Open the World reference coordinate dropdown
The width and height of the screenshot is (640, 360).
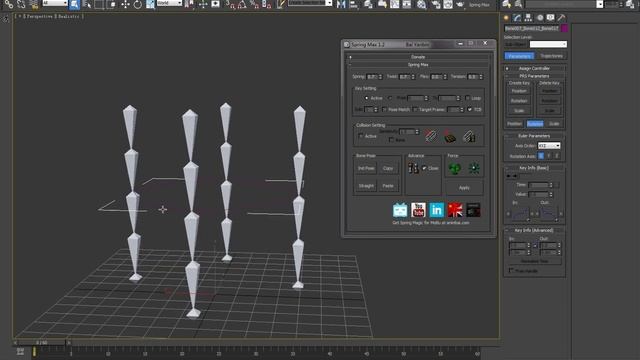pyautogui.click(x=169, y=3)
